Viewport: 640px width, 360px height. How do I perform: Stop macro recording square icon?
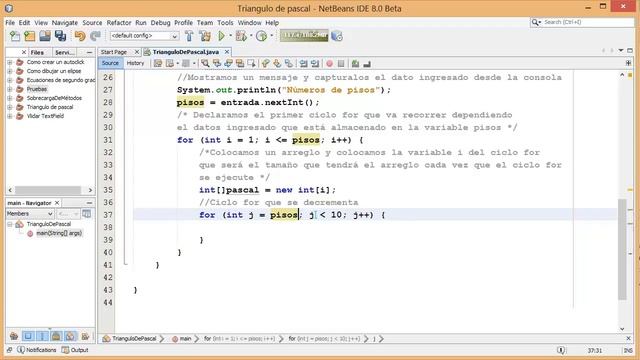tap(341, 63)
